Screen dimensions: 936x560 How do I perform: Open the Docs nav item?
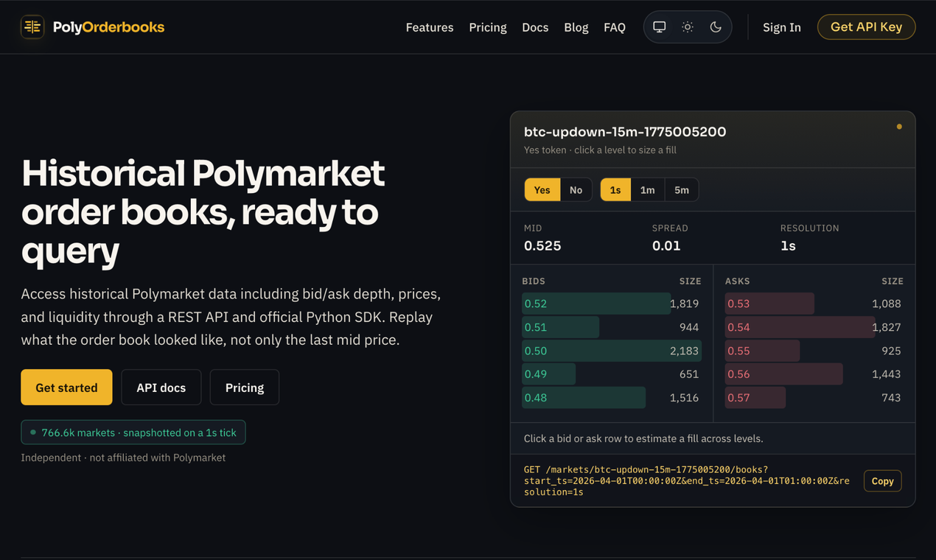pos(535,27)
